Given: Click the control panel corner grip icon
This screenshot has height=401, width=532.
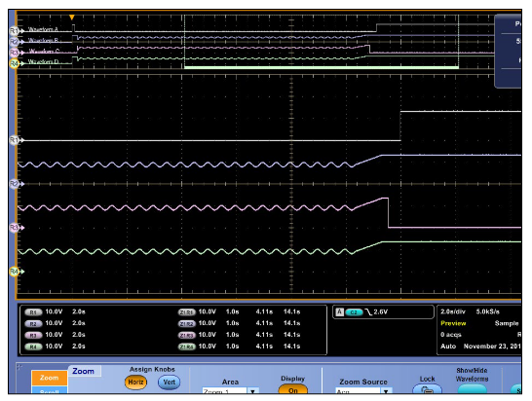Looking at the screenshot, I should [19, 366].
